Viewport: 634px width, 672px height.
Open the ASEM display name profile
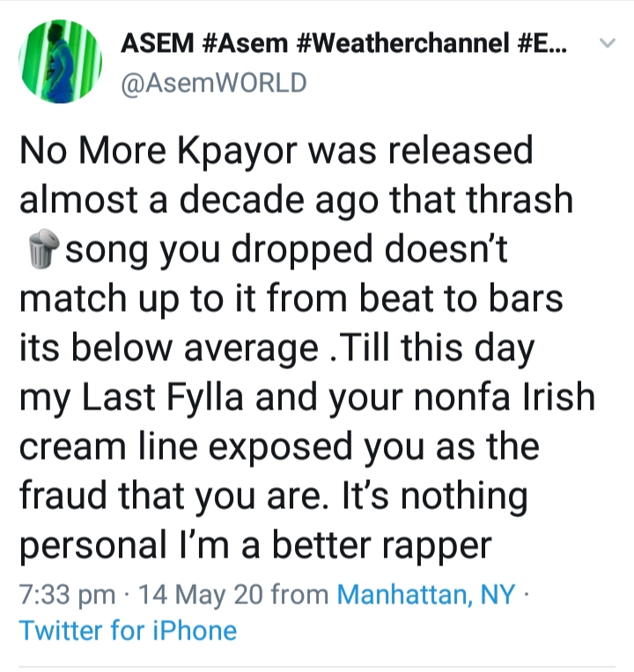(x=158, y=43)
